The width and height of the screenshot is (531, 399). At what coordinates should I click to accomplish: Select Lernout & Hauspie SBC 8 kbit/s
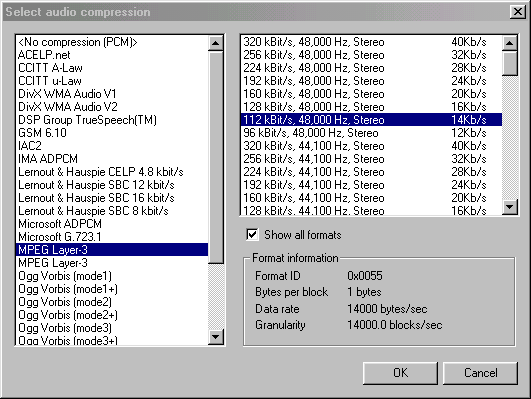click(x=112, y=211)
